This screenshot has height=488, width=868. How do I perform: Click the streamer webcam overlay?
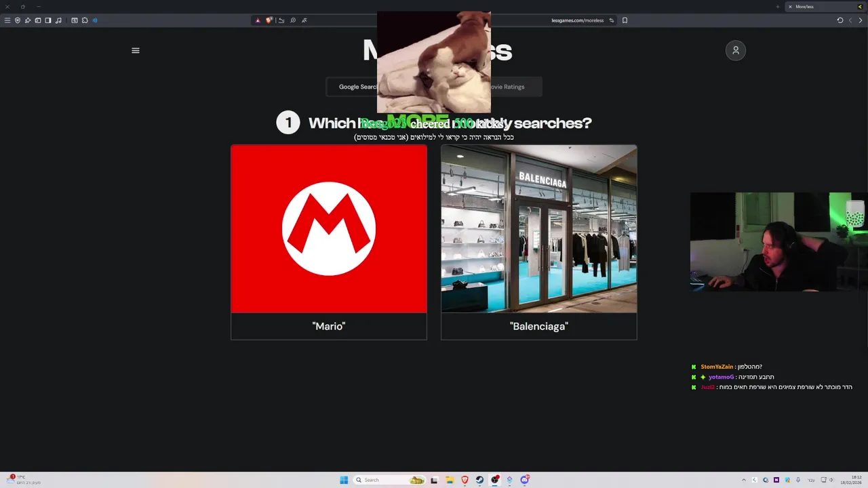tap(779, 241)
